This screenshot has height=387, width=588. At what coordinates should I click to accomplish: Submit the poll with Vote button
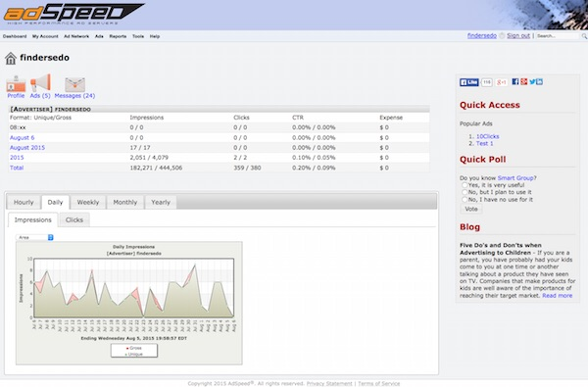pyautogui.click(x=471, y=209)
